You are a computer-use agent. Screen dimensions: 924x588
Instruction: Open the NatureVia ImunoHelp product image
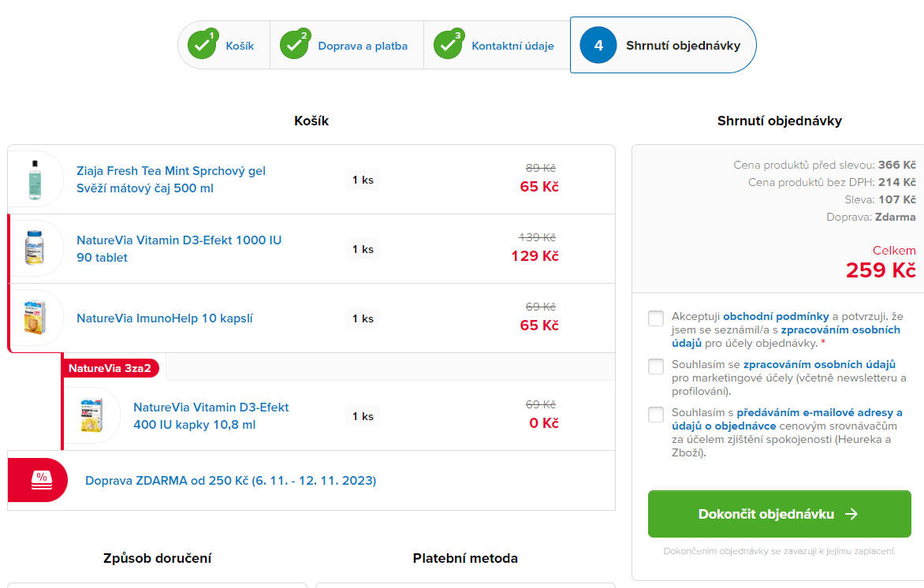tap(35, 318)
